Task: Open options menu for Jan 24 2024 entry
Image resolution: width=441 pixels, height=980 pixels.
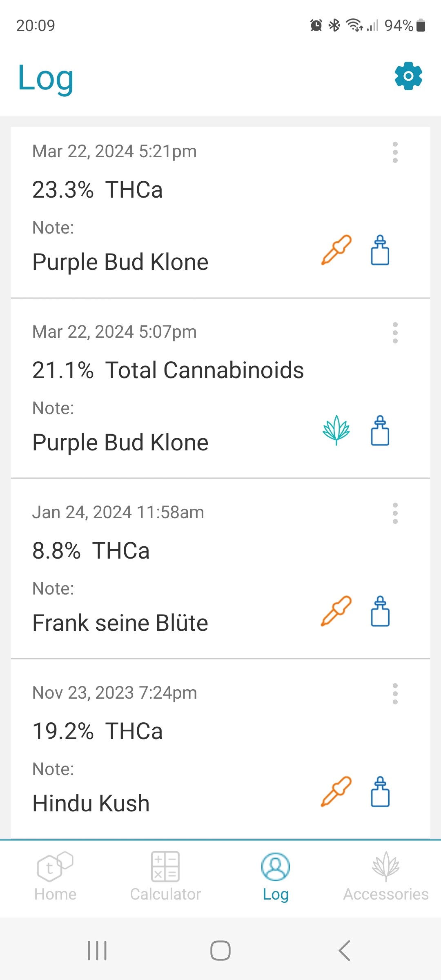Action: point(395,513)
